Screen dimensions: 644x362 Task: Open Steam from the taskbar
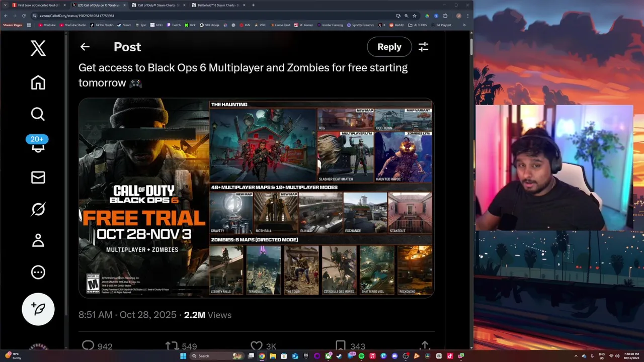click(x=339, y=356)
